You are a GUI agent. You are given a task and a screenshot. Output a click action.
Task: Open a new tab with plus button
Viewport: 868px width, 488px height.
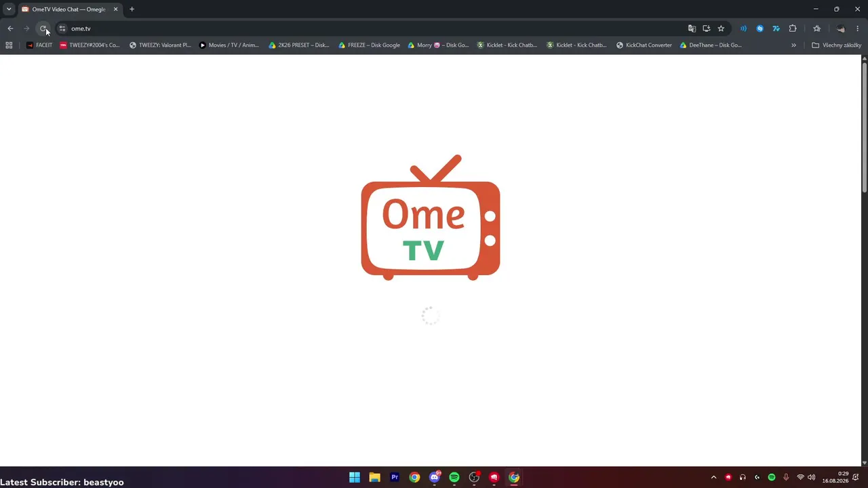pos(132,9)
